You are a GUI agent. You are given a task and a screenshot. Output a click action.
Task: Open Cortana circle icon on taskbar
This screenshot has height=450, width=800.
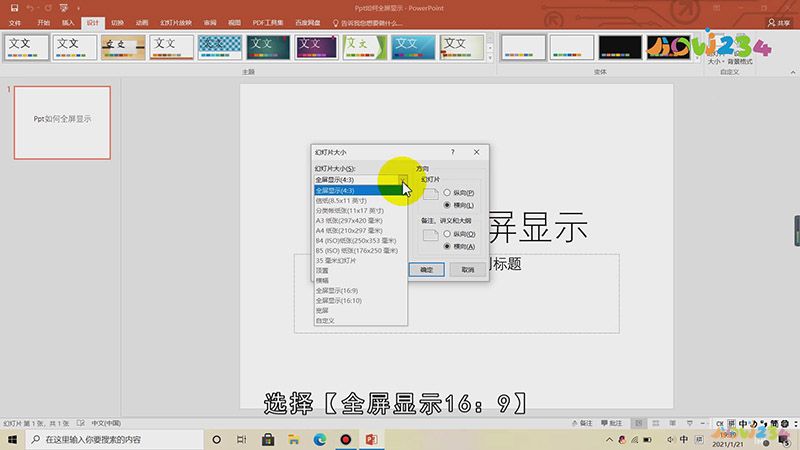tap(216, 439)
